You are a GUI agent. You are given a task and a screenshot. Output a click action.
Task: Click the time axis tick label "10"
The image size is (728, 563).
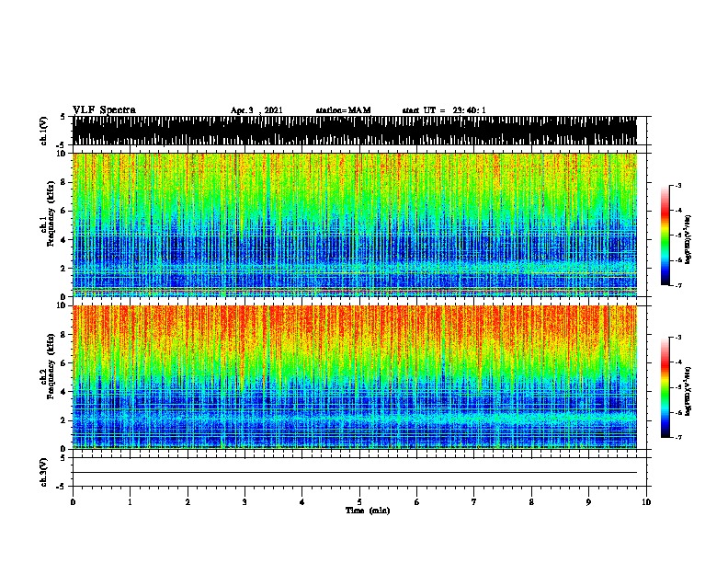646,501
